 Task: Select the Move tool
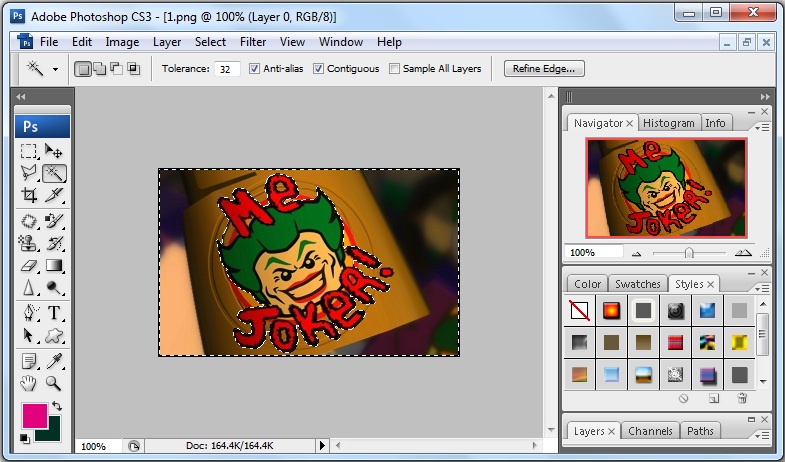[54, 151]
